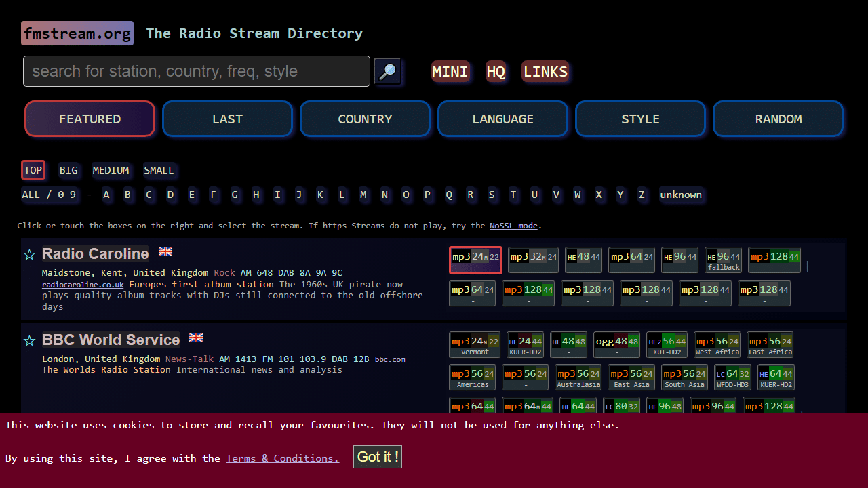
Task: Play Radio Caroline mp3 24 22 stream
Action: point(475,260)
